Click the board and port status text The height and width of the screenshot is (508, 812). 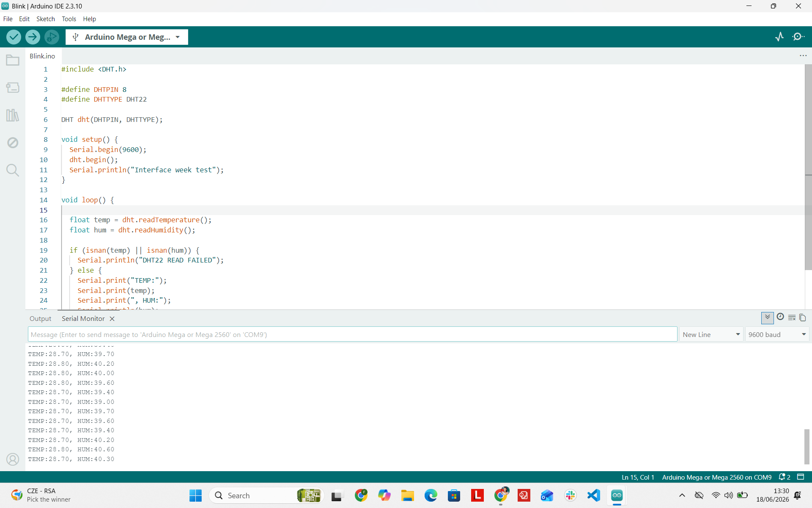(x=716, y=477)
